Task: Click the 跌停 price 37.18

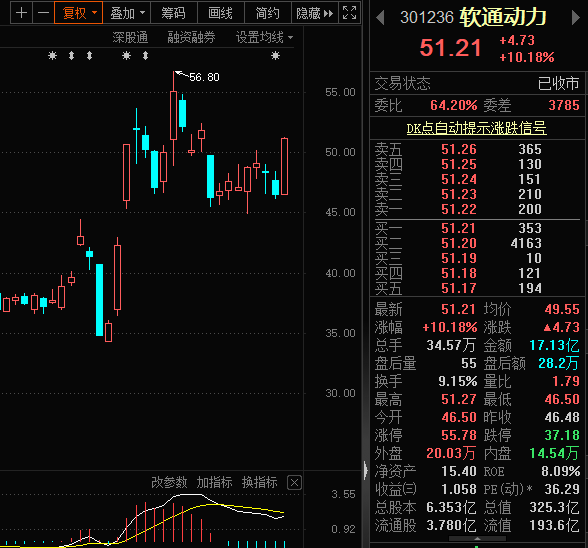Action: (x=562, y=435)
